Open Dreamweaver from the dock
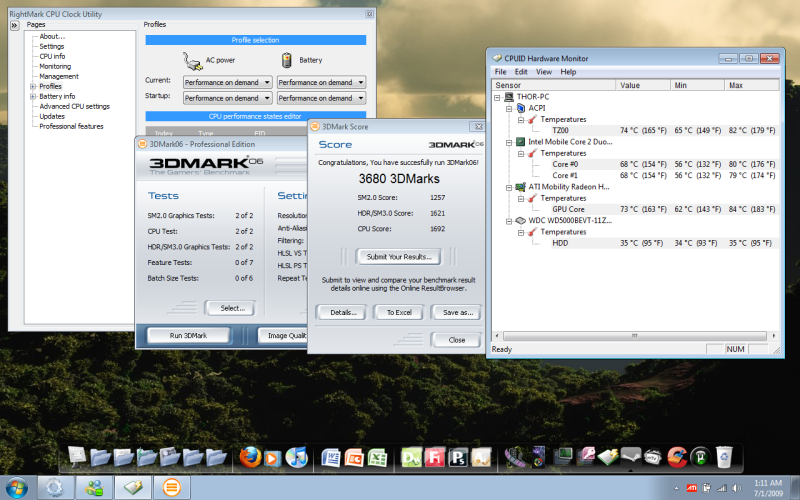 pos(411,458)
